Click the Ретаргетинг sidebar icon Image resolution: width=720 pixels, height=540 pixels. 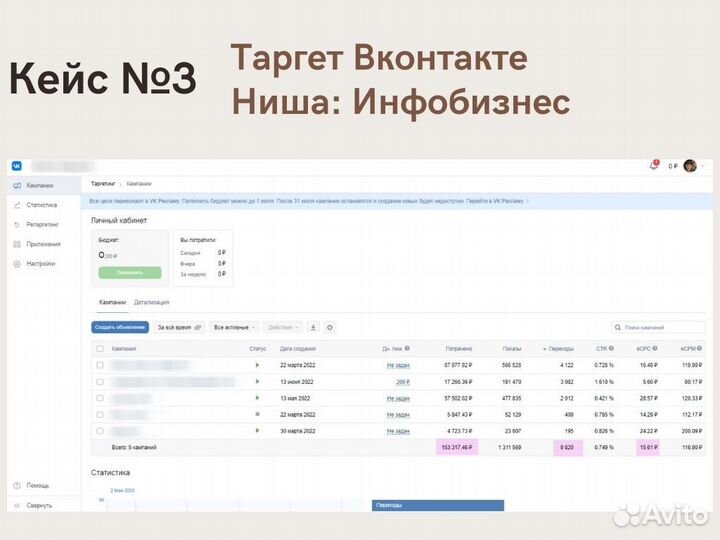tap(17, 225)
